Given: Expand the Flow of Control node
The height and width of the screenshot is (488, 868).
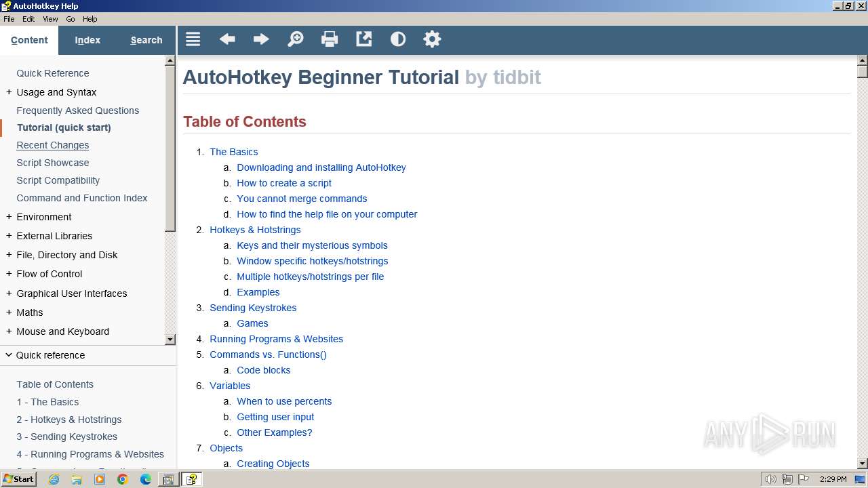Looking at the screenshot, I should (9, 274).
